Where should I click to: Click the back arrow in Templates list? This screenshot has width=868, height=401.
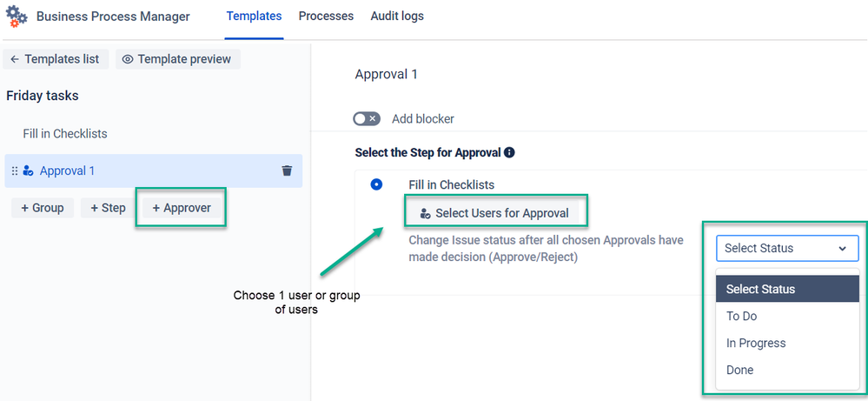(15, 59)
